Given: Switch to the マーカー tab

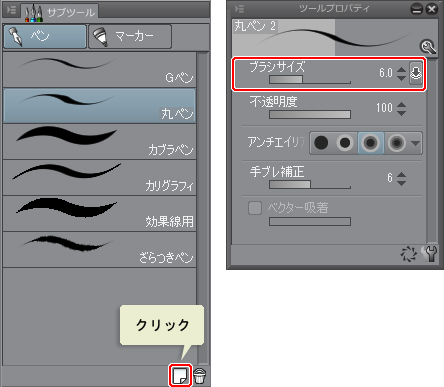Looking at the screenshot, I should 130,36.
